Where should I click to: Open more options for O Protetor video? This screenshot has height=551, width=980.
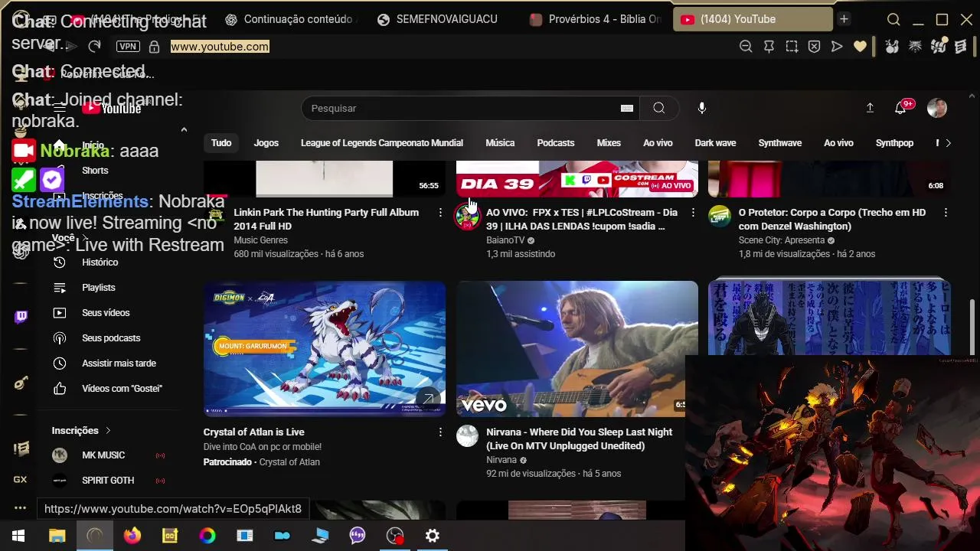[x=946, y=213]
